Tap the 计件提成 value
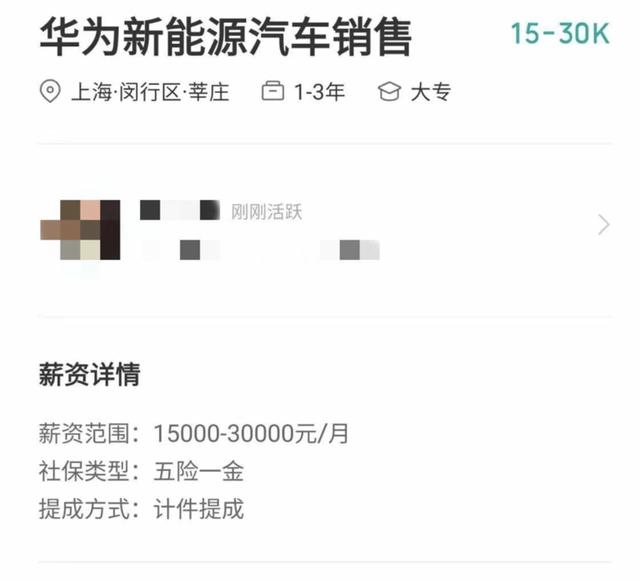The width and height of the screenshot is (640, 580). click(x=199, y=509)
